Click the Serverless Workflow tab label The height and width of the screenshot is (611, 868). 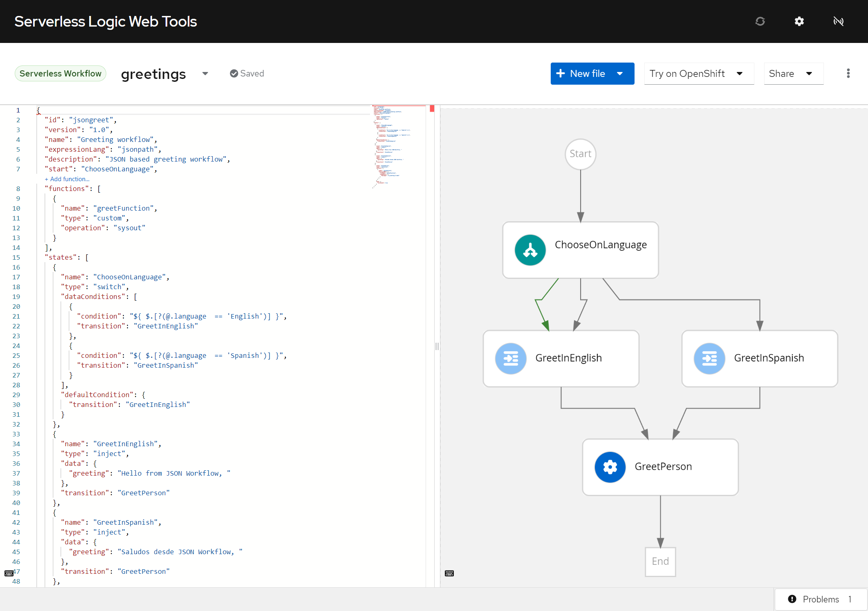tap(60, 73)
